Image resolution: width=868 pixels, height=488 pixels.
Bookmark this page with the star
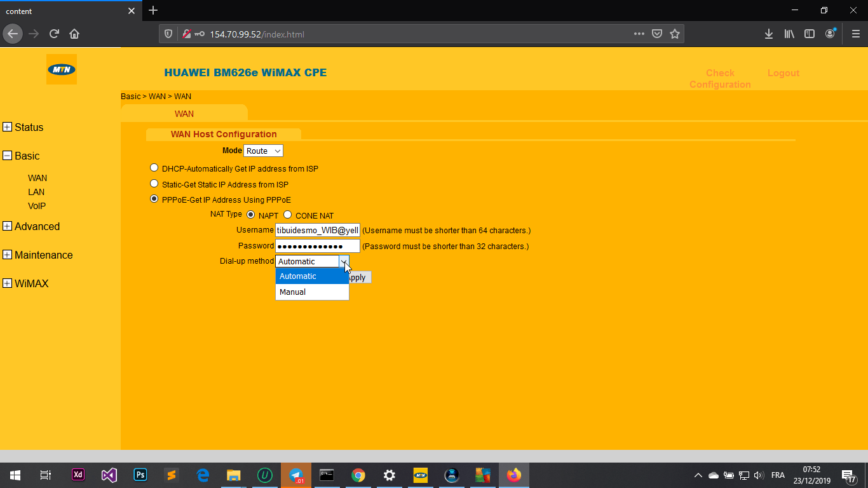[675, 34]
